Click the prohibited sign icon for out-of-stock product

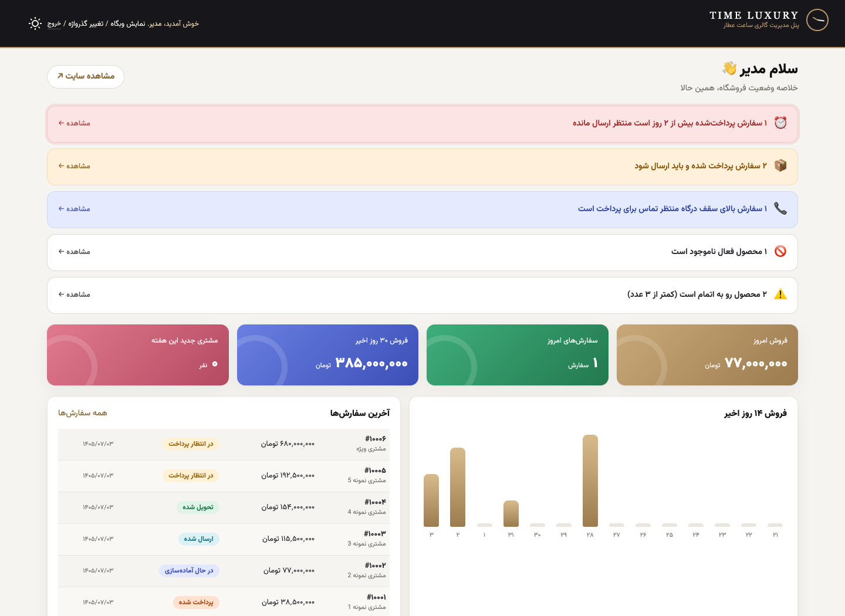pos(780,251)
